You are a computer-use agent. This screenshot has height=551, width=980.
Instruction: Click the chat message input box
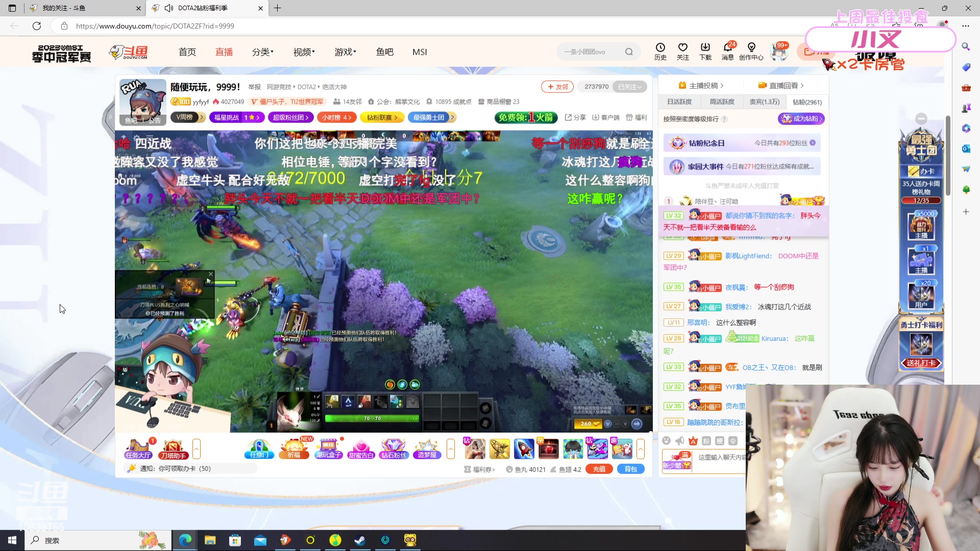pos(721,458)
